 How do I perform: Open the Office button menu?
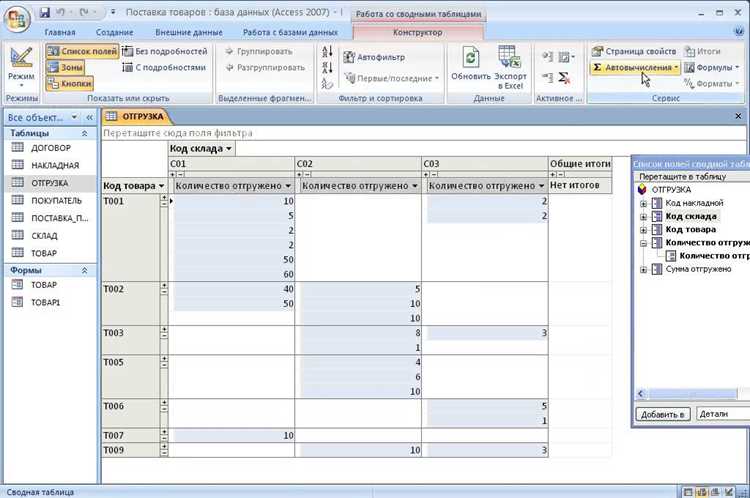click(17, 19)
